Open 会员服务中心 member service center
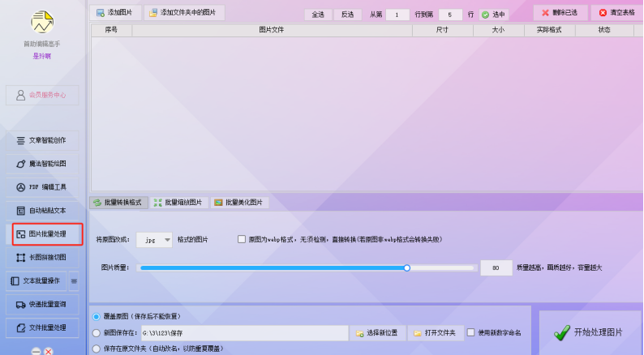644x355 pixels. (x=42, y=95)
